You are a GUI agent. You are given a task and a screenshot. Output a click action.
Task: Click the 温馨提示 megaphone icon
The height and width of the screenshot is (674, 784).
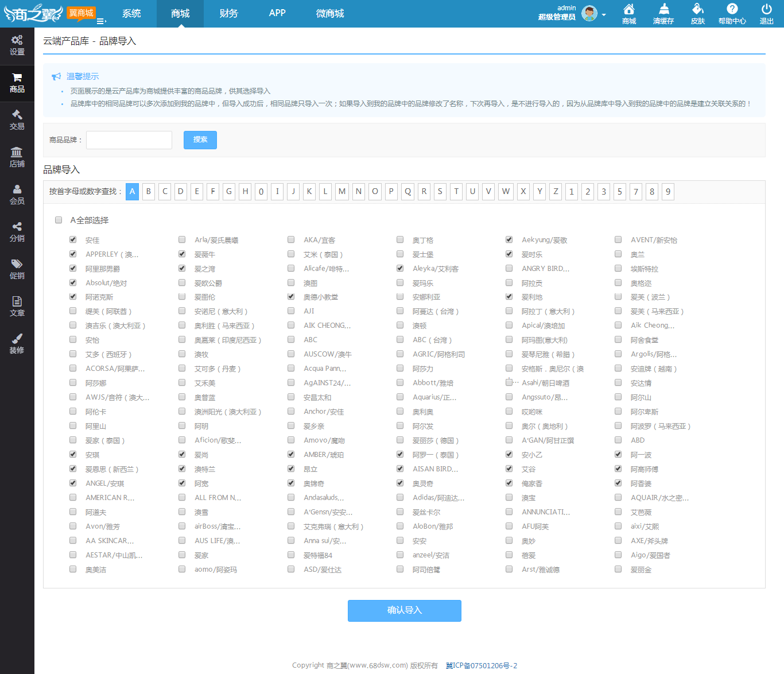(56, 76)
